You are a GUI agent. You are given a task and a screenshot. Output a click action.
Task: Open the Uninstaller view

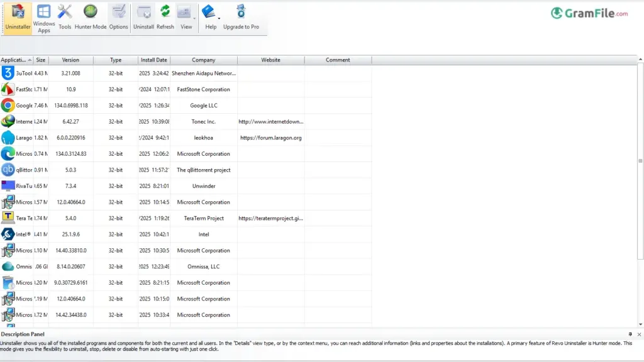[x=18, y=18]
